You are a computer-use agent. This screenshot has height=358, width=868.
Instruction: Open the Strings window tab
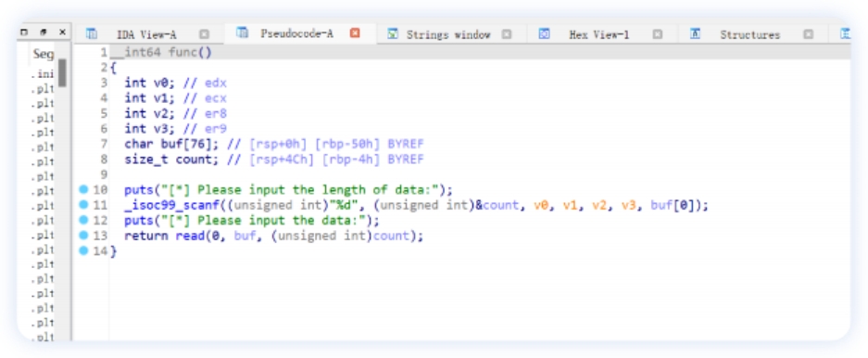click(448, 34)
